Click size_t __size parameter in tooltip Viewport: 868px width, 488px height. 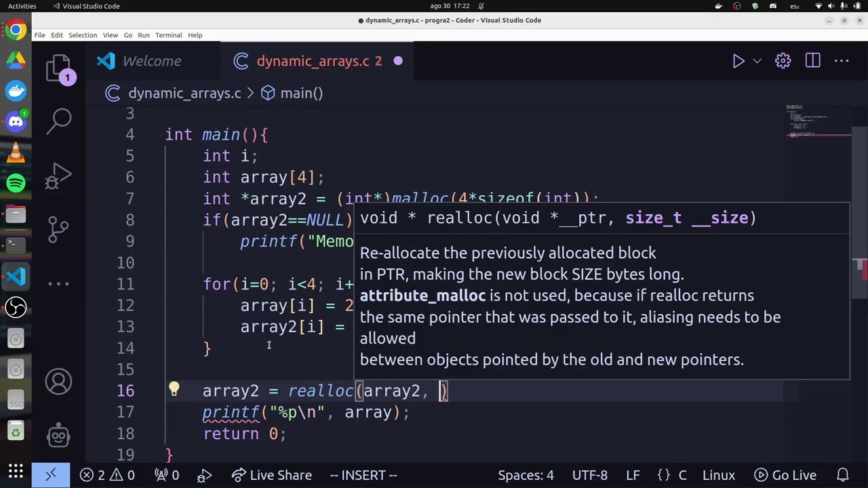click(x=686, y=218)
